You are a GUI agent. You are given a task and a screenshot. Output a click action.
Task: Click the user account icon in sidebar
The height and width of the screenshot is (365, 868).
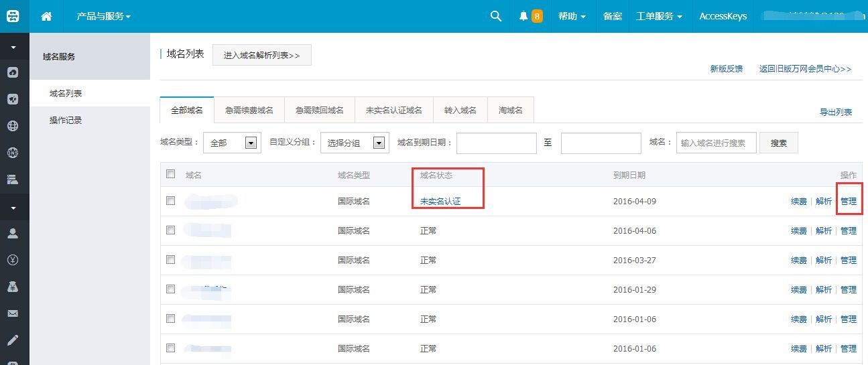pos(13,234)
